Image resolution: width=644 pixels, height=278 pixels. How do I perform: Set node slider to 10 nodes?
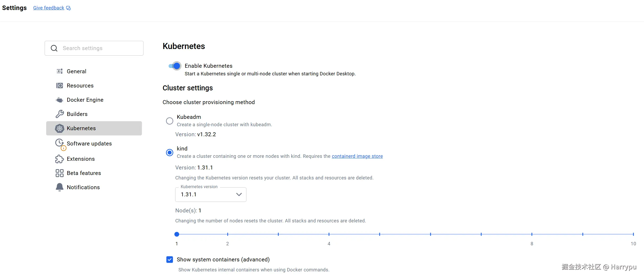[633, 234]
